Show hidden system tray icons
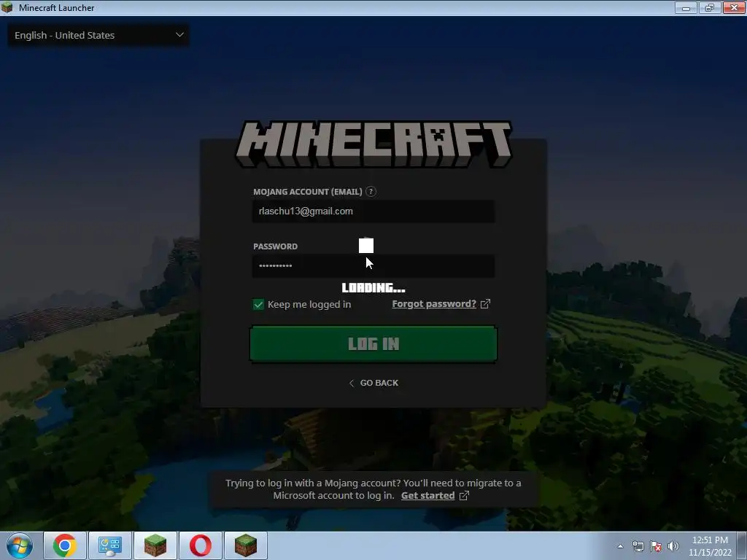 [620, 546]
